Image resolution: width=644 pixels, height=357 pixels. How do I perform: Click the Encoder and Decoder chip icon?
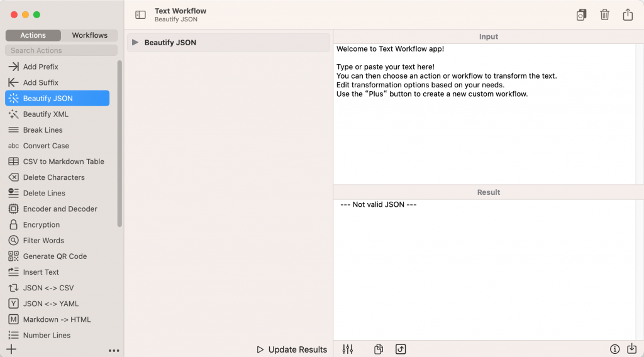coord(14,209)
